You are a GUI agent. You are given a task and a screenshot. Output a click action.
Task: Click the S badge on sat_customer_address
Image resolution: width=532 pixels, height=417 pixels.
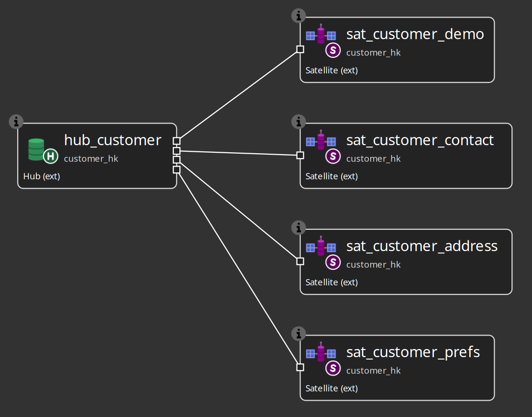pyautogui.click(x=333, y=262)
